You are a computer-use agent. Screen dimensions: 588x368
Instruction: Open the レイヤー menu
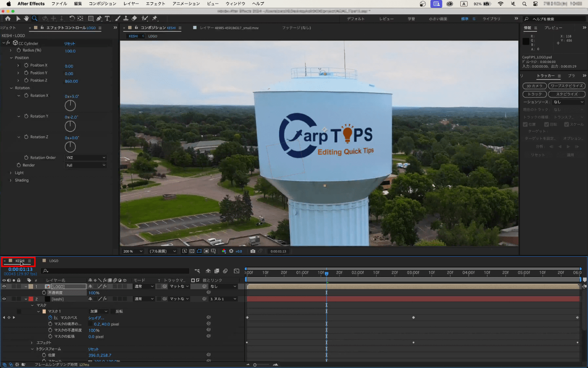131,4
